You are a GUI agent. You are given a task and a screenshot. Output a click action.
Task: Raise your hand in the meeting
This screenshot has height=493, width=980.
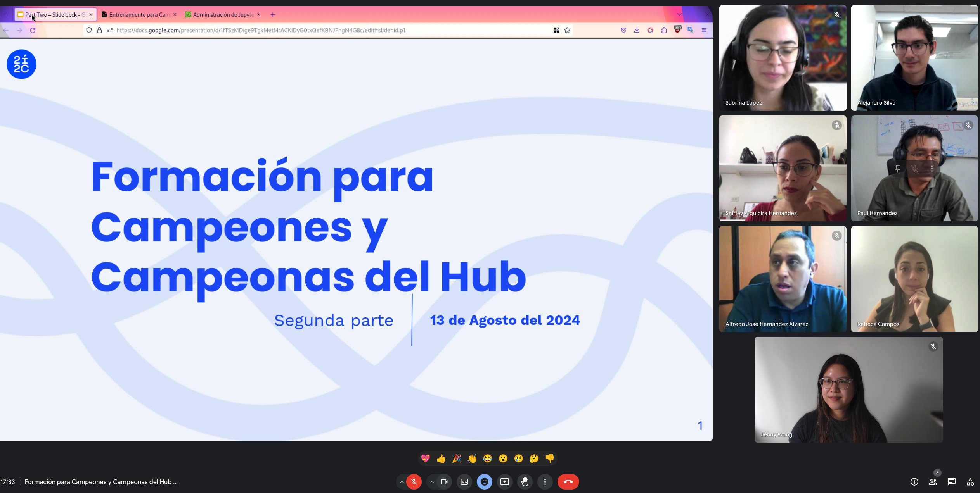525,481
